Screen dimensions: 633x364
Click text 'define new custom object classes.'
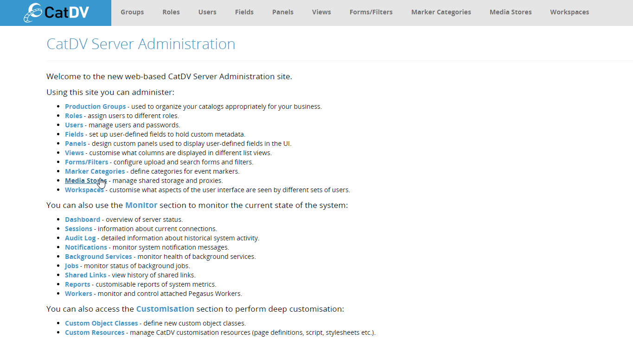coord(195,323)
